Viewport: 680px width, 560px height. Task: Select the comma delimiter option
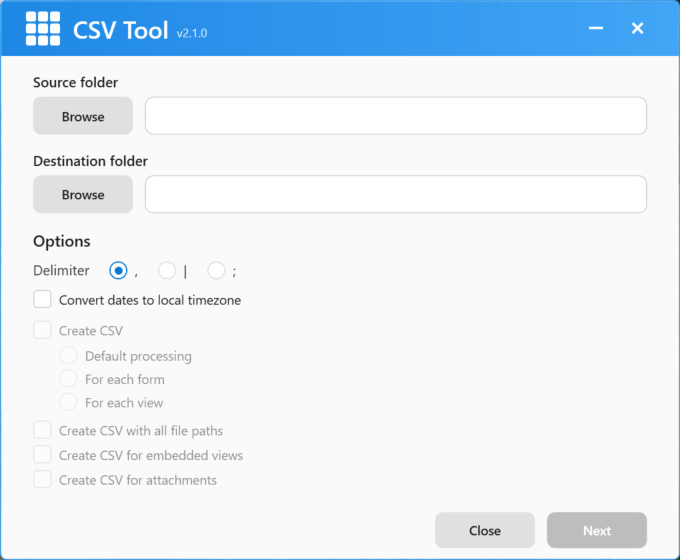[x=118, y=270]
